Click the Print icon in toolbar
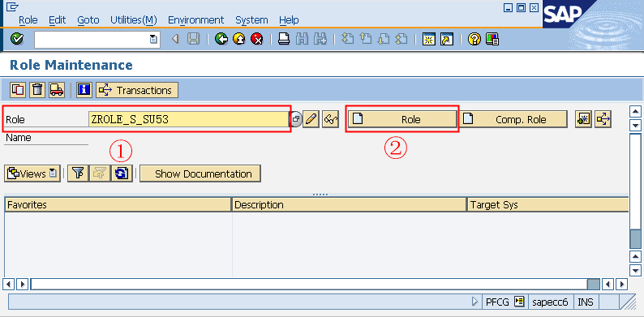This screenshot has width=644, height=317. tap(284, 40)
